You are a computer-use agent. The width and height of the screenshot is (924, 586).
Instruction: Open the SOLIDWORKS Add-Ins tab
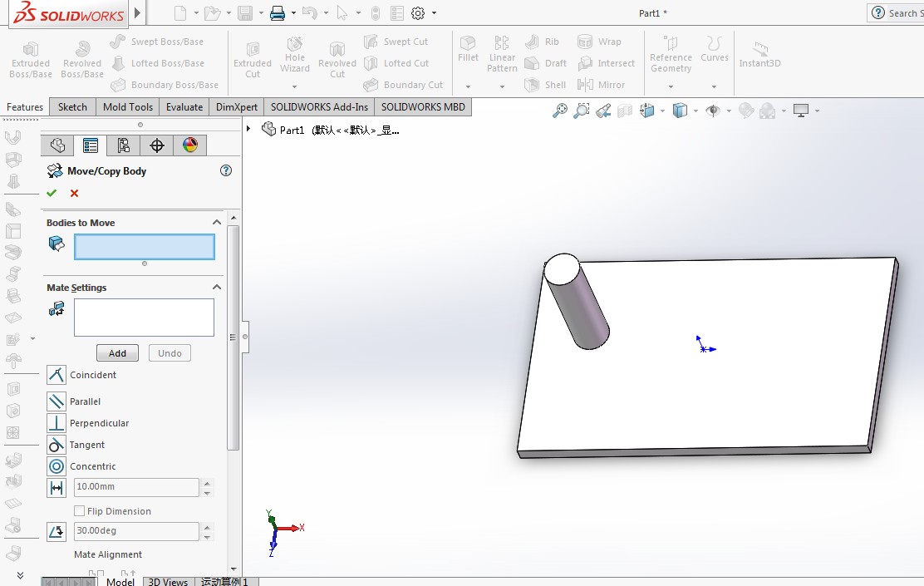319,106
